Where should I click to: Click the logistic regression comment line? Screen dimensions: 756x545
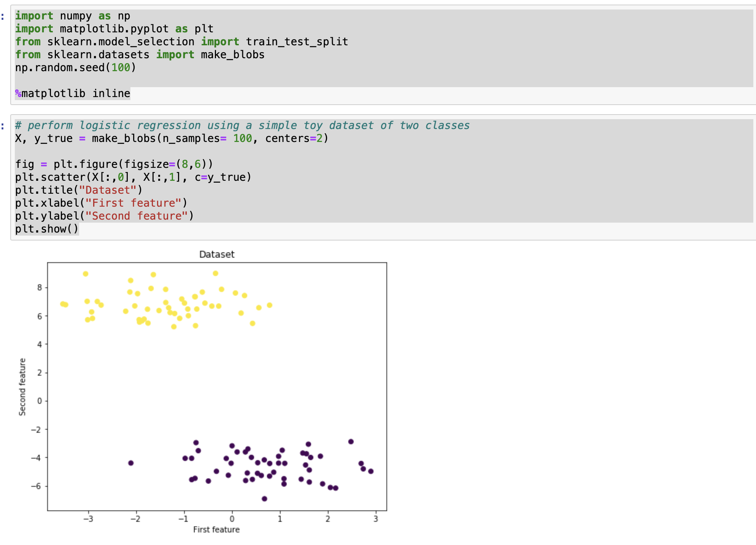point(242,126)
